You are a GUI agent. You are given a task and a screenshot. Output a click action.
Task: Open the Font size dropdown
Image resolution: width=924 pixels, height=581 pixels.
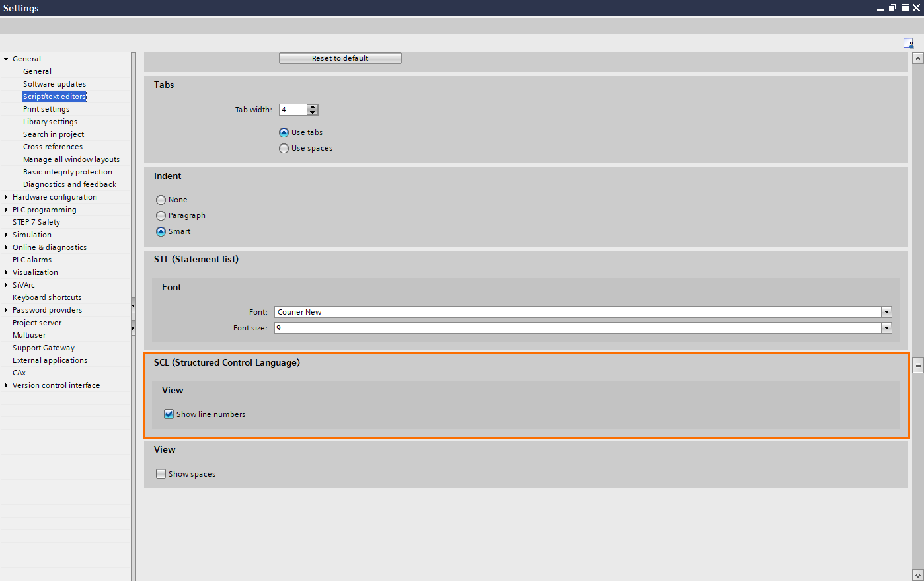886,327
